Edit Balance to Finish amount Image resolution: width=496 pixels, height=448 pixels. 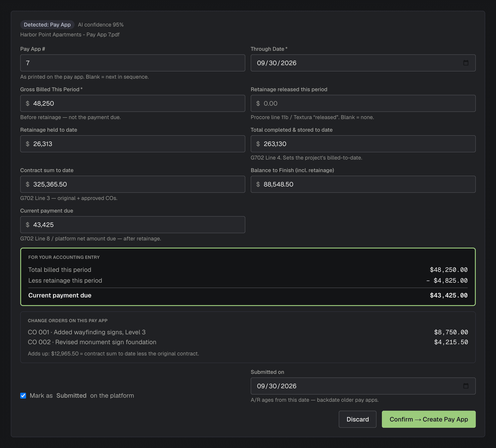(363, 184)
